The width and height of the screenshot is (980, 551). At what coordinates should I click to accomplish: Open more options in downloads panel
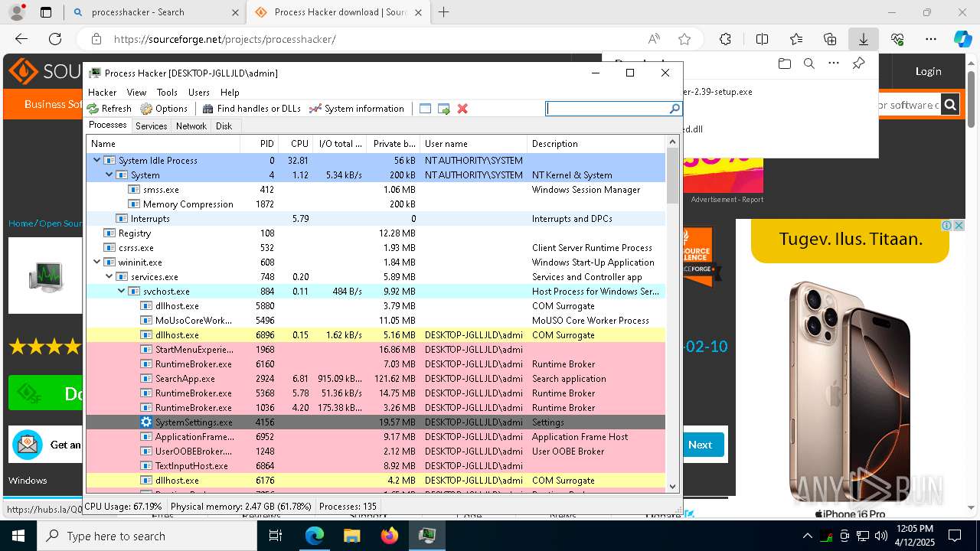834,64
